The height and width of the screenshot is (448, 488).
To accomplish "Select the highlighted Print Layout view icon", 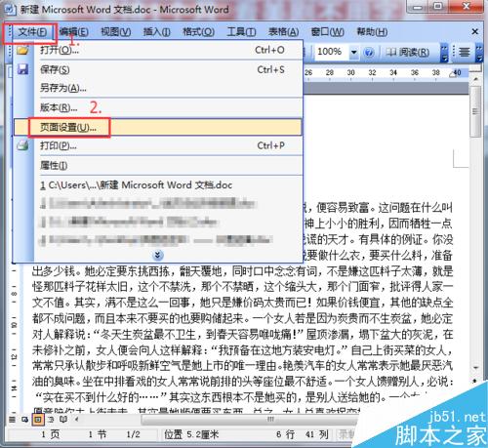I will pos(38,420).
